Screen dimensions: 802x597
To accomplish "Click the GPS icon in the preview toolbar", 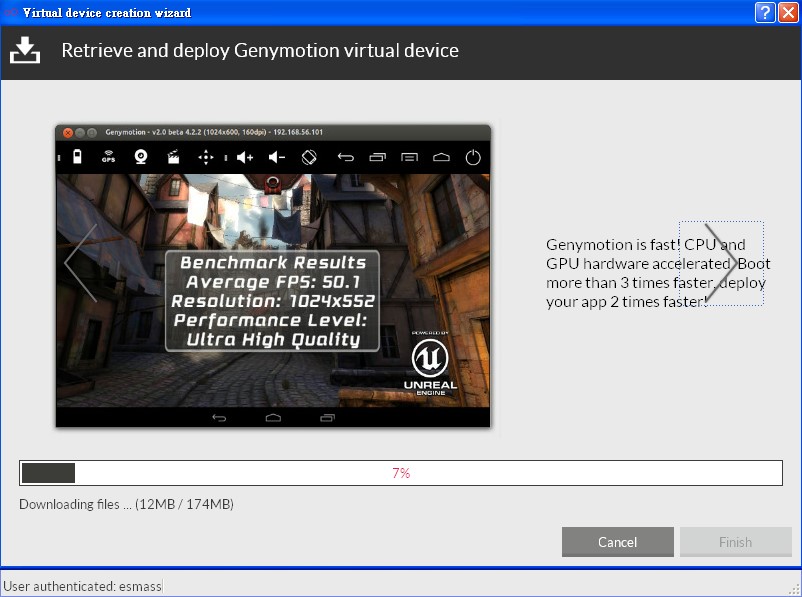I will (x=108, y=157).
